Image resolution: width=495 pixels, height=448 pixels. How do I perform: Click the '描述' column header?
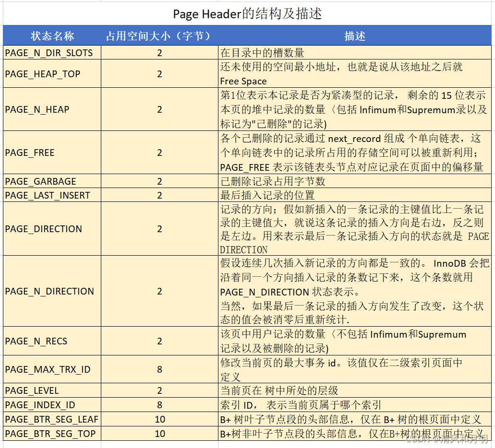(x=355, y=35)
